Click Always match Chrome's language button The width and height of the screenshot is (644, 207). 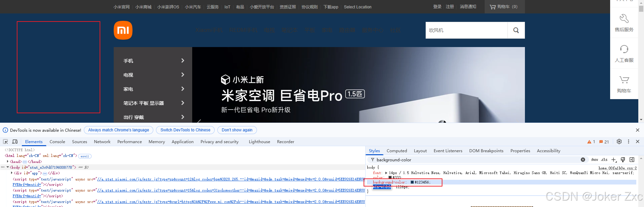point(119,130)
